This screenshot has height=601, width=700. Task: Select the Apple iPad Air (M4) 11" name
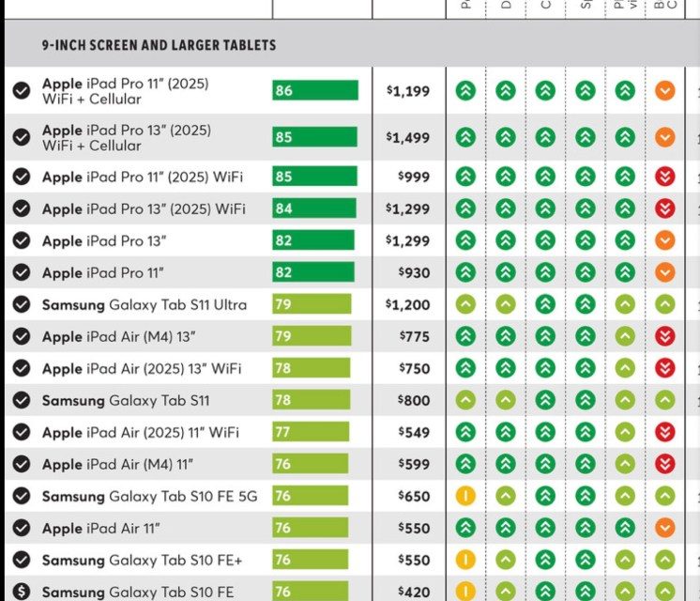coord(117,464)
